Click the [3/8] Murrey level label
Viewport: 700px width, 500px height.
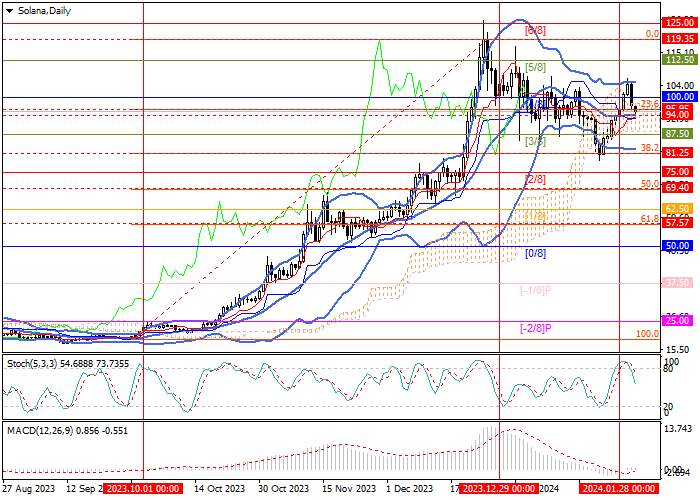tap(535, 142)
